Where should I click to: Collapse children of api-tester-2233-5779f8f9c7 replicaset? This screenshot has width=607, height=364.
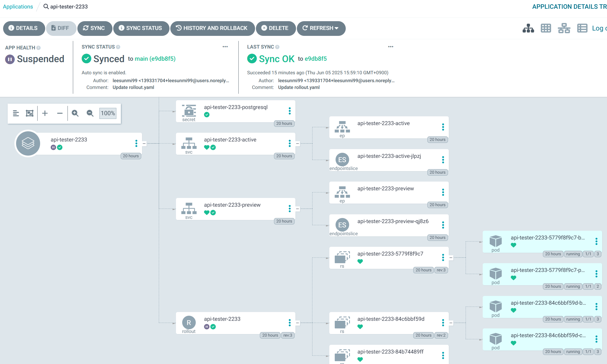click(x=451, y=258)
